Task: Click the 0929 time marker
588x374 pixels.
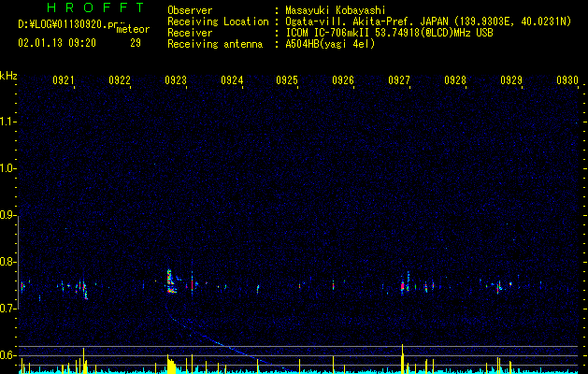Action: pos(511,80)
